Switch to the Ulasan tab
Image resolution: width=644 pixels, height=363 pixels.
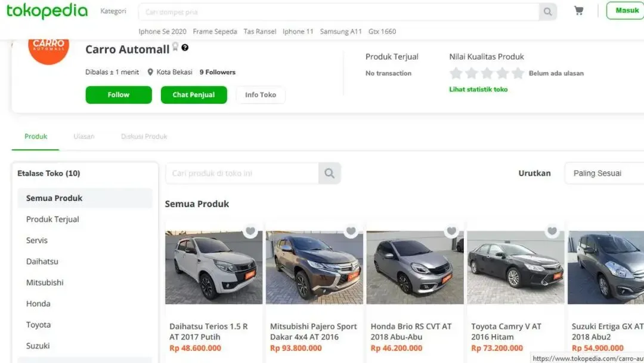coord(84,136)
